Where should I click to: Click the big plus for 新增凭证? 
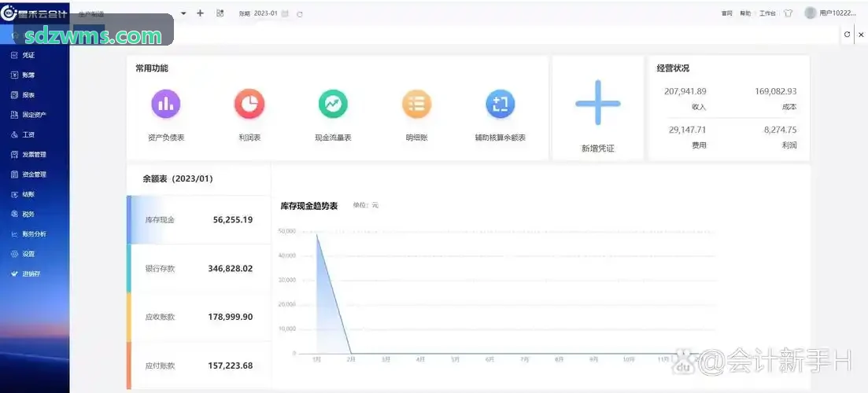point(598,103)
